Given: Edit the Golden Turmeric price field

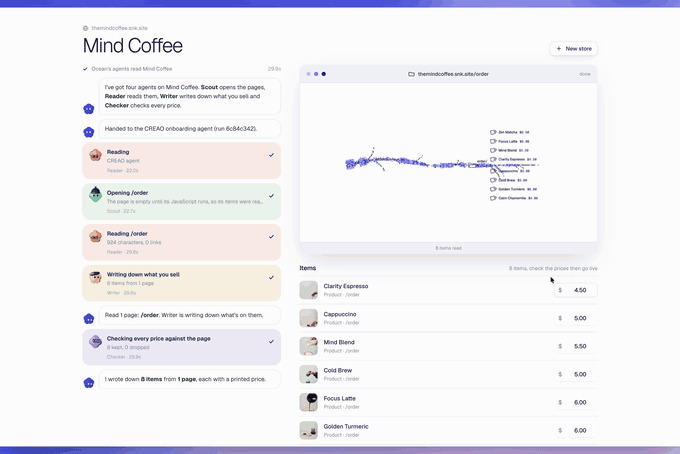Looking at the screenshot, I should pos(575,431).
